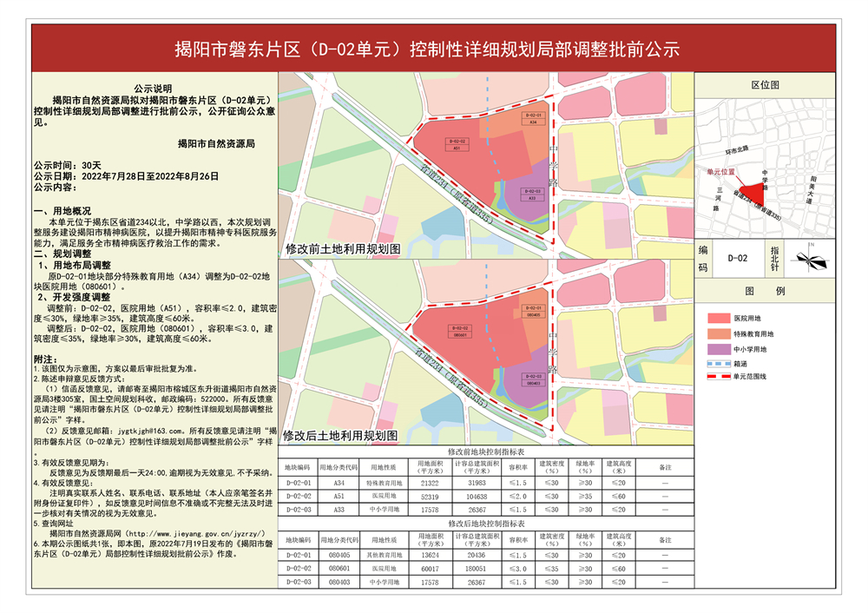Click the 阳美大道 label on the location map
The height and width of the screenshot is (613, 868).
(x=812, y=190)
